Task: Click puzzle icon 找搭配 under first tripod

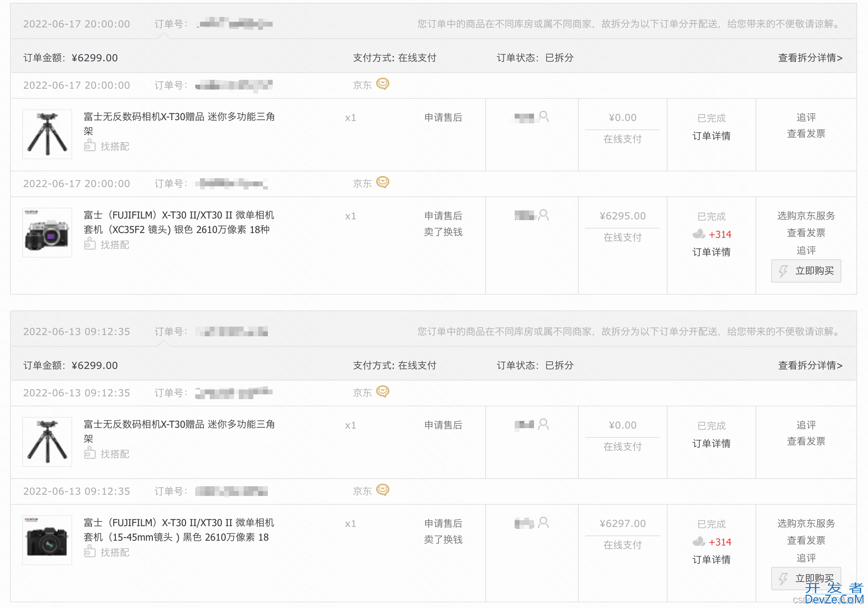Action: coord(90,146)
